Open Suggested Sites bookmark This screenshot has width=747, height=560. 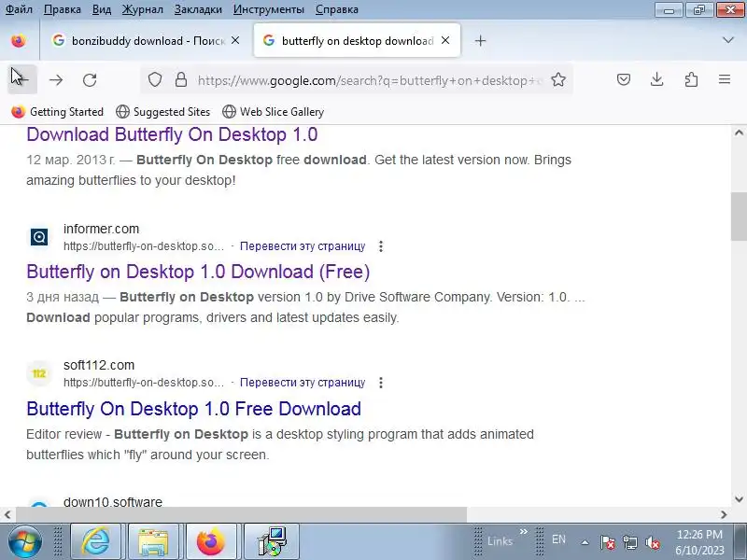[x=162, y=112]
